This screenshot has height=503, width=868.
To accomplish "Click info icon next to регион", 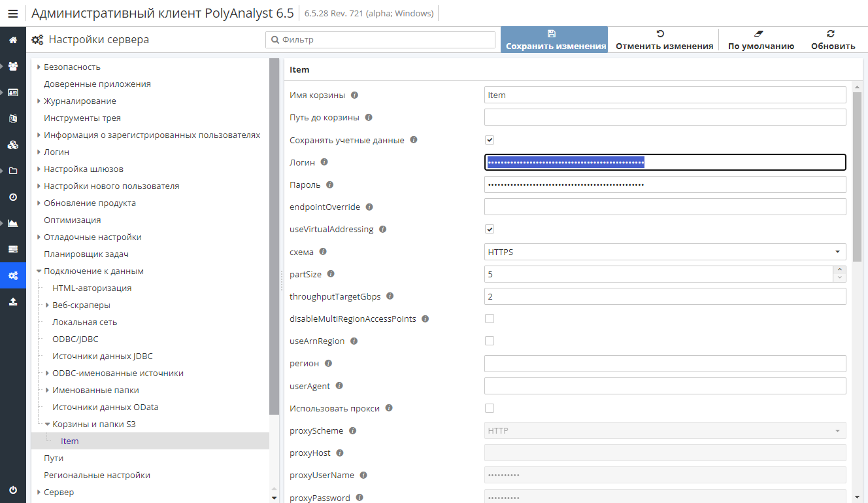I will 328,363.
